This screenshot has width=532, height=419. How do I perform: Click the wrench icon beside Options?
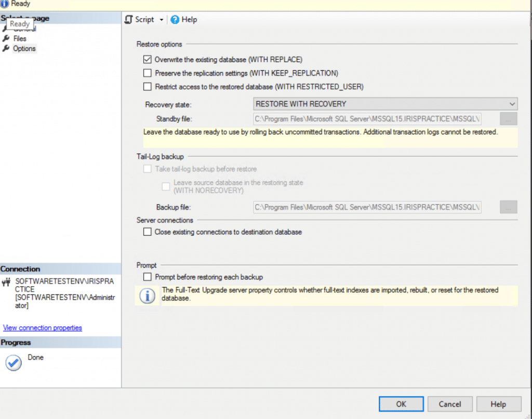tap(6, 48)
